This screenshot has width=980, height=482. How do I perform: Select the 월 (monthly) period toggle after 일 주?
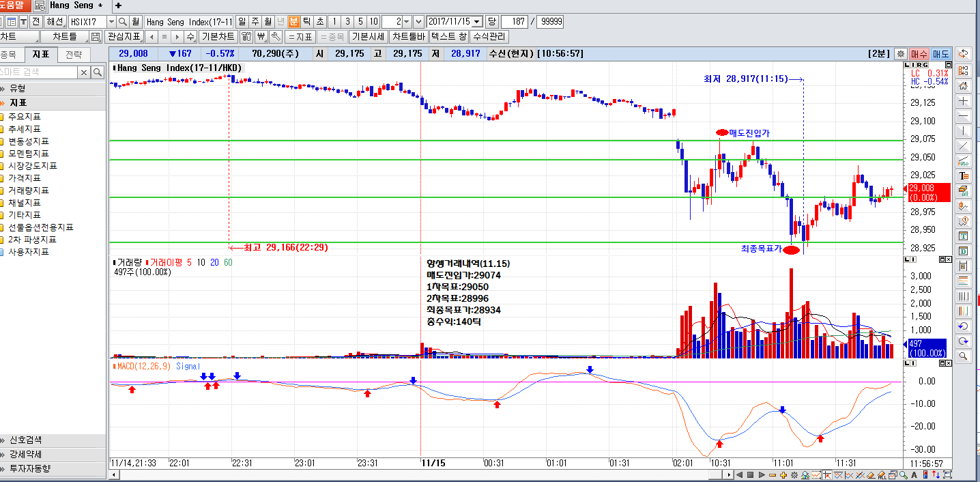pyautogui.click(x=268, y=22)
